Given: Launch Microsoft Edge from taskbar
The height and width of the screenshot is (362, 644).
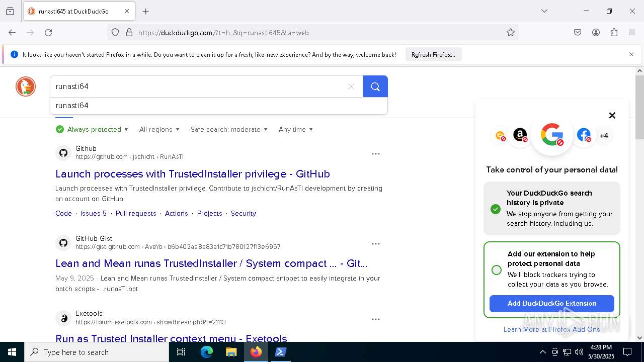Looking at the screenshot, I should [x=207, y=352].
